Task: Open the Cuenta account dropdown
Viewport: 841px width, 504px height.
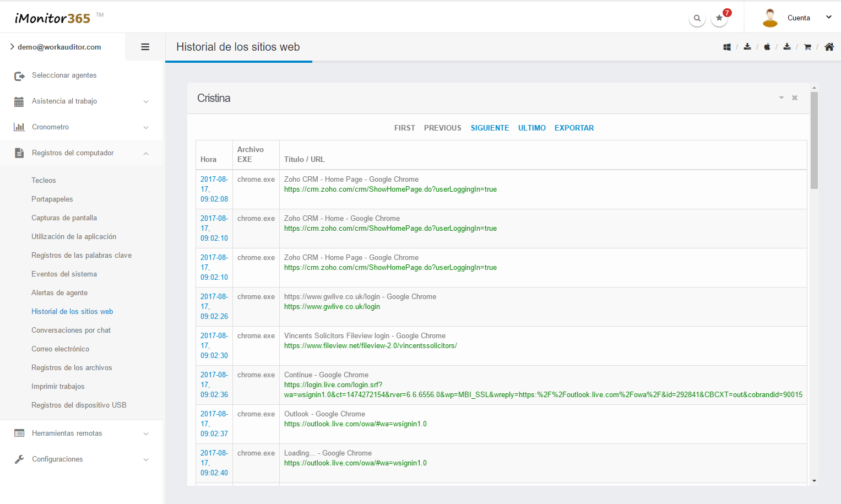Action: click(x=799, y=18)
